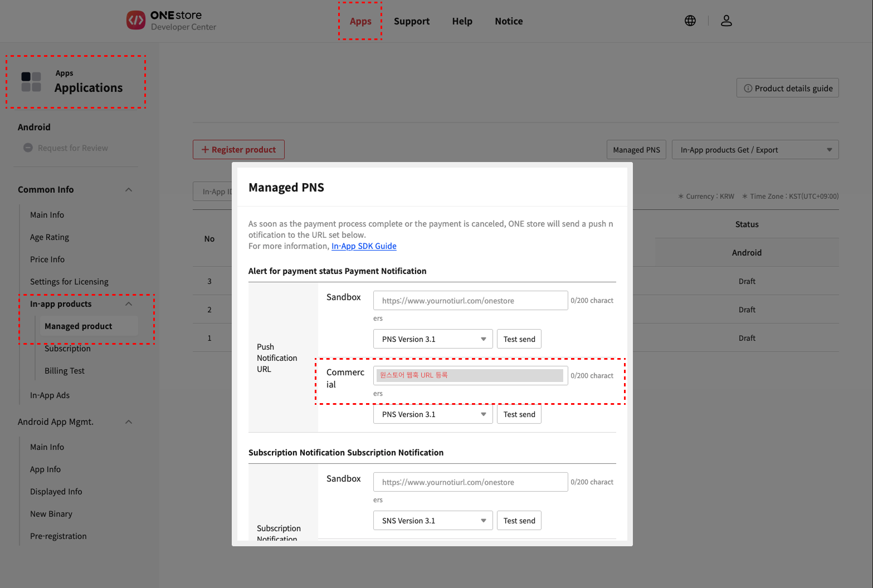Image resolution: width=873 pixels, height=588 pixels.
Task: Click the Applications grid icon
Action: coord(31,82)
